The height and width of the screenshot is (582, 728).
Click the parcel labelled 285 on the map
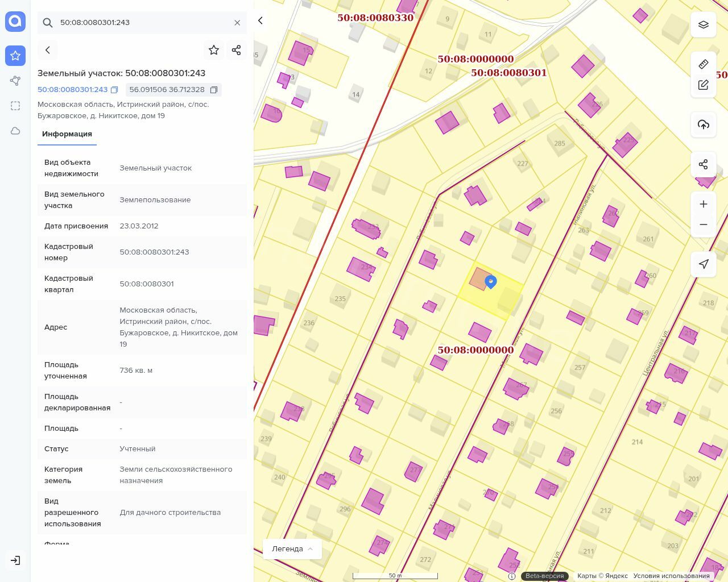pos(560,143)
